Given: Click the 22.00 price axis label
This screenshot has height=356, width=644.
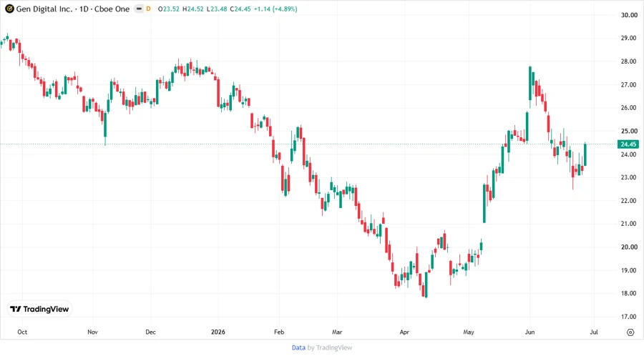Looking at the screenshot, I should [629, 201].
